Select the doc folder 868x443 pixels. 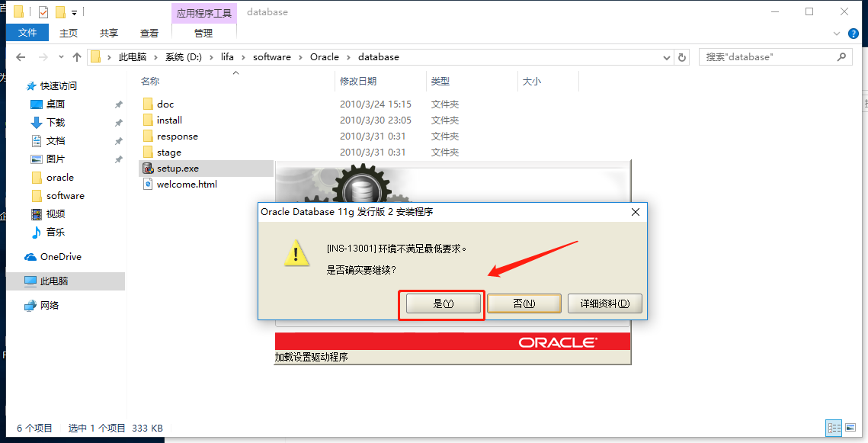[x=165, y=104]
